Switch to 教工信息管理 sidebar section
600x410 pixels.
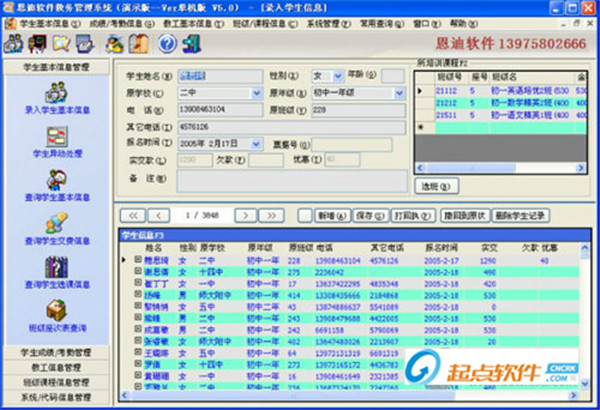point(57,368)
